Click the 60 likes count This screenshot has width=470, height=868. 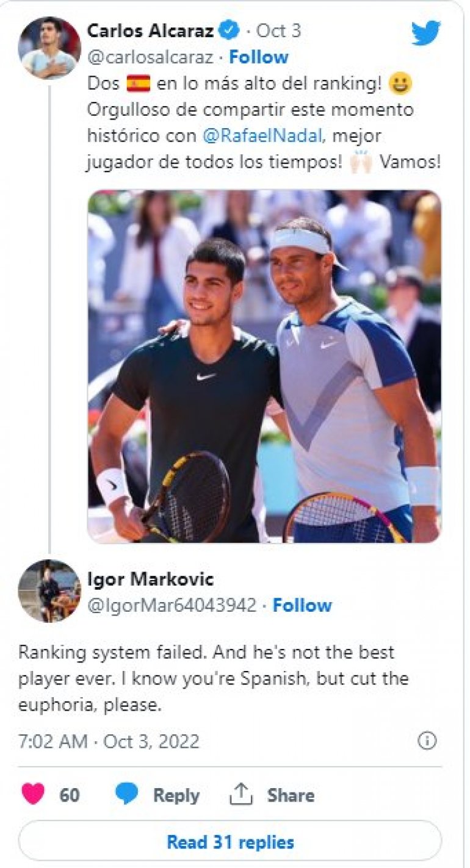click(70, 795)
